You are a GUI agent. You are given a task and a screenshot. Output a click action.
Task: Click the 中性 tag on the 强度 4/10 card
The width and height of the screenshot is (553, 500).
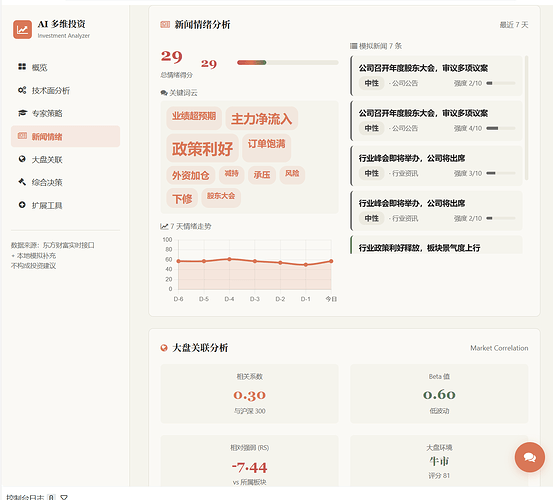(372, 128)
